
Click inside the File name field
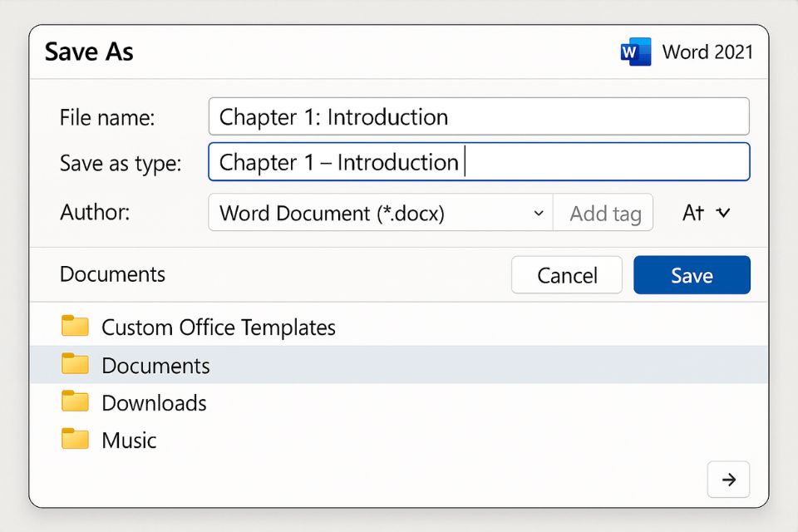(478, 117)
